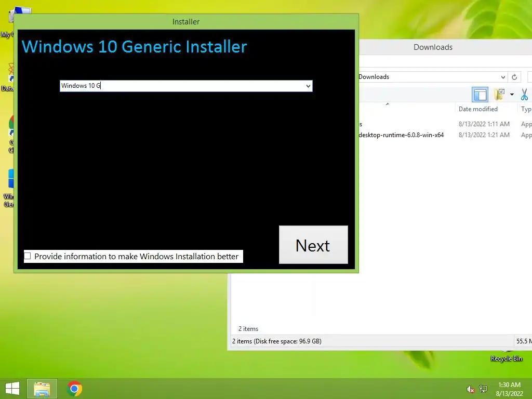Click inside the Windows 10 G text field
The height and width of the screenshot is (399, 532).
tap(182, 86)
